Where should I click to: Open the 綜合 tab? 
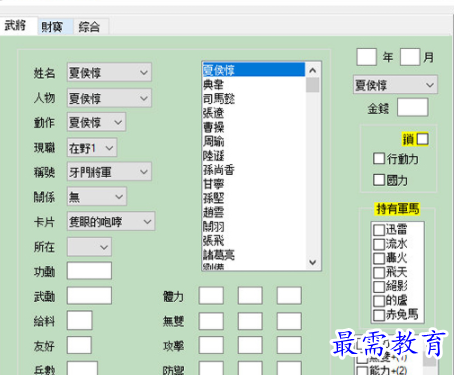91,27
